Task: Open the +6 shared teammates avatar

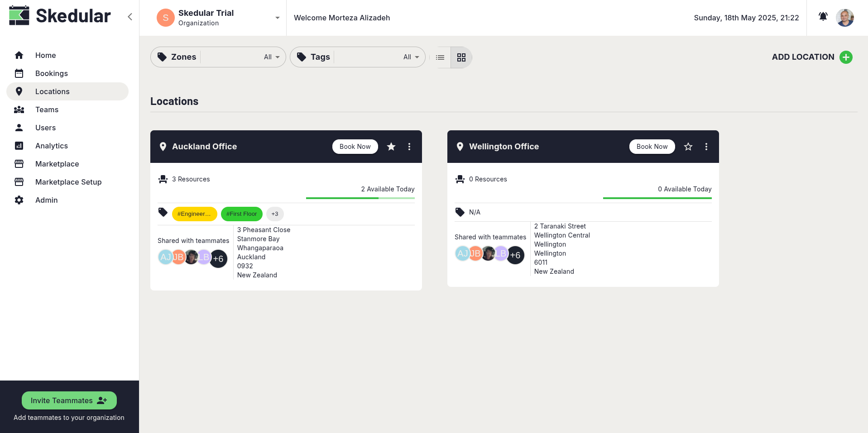Action: click(x=219, y=258)
